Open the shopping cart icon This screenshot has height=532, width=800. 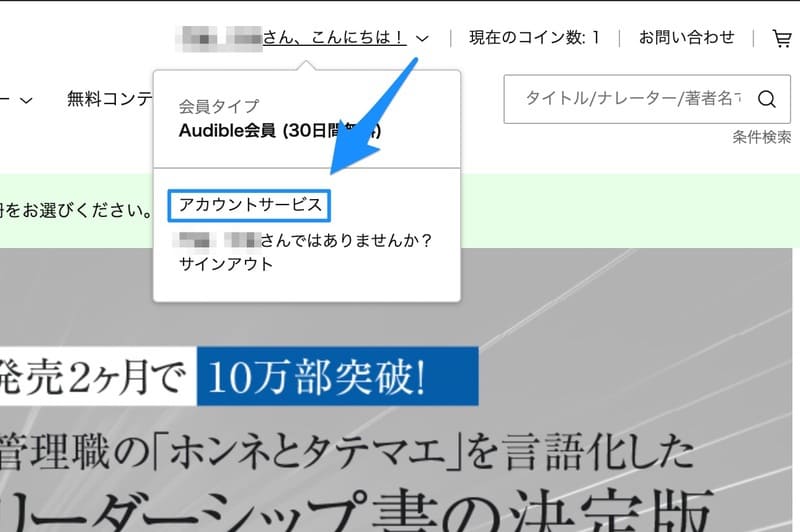coord(781,39)
